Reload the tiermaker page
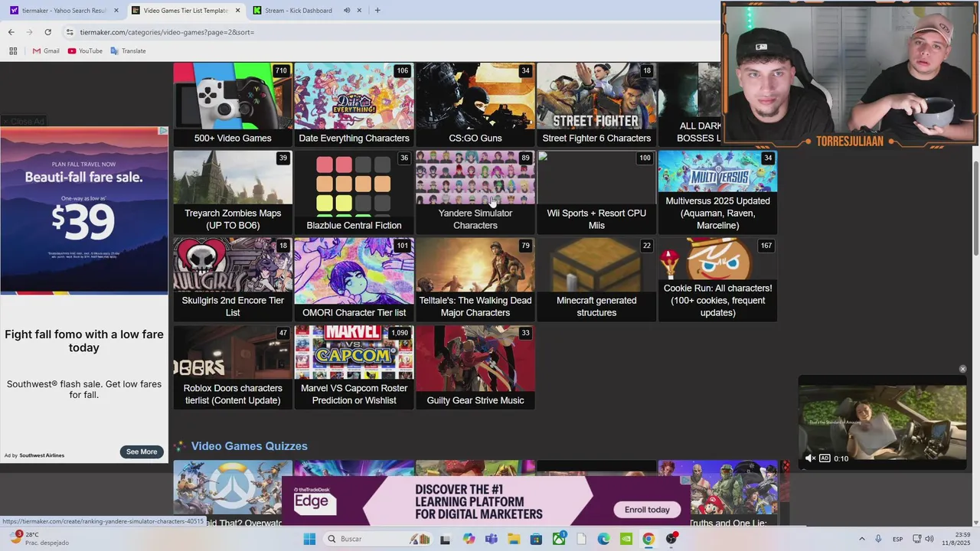The width and height of the screenshot is (980, 551). (47, 32)
